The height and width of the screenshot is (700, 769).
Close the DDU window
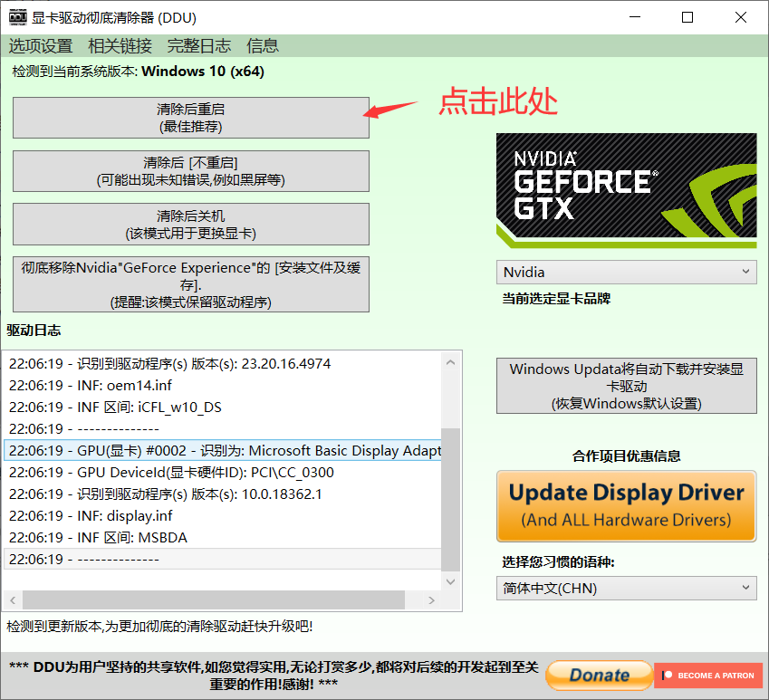point(741,17)
